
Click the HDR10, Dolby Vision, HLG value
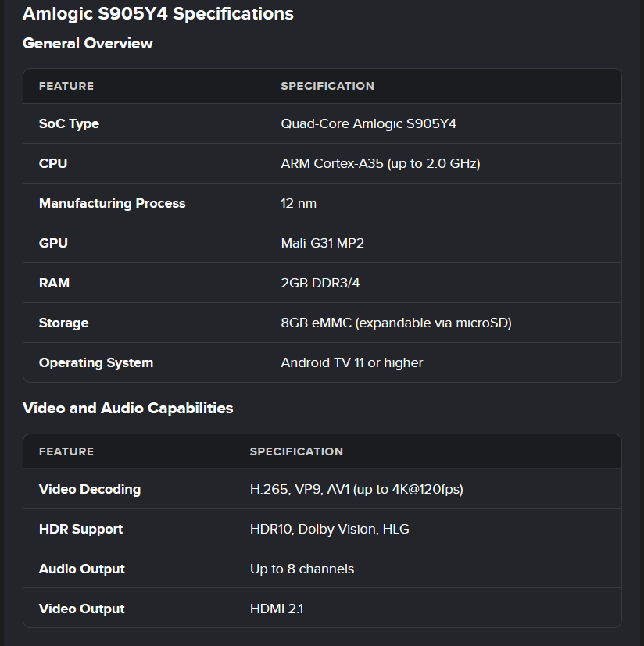[x=329, y=529]
